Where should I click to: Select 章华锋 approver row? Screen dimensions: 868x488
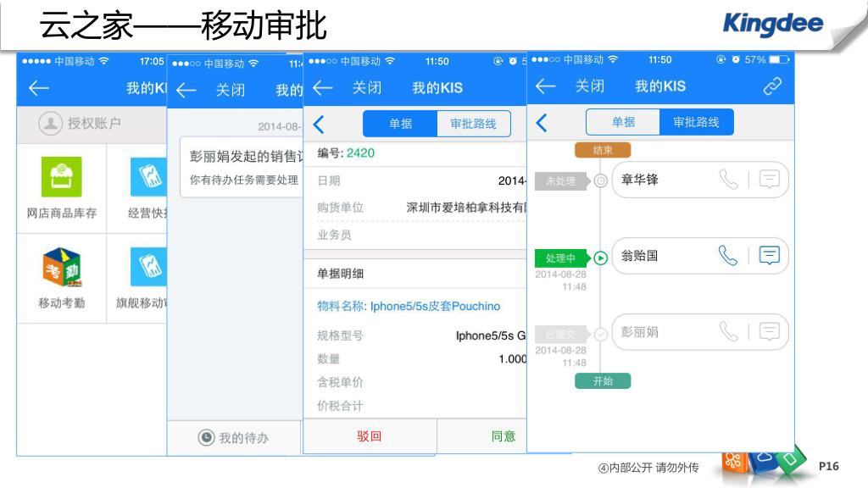click(x=700, y=180)
